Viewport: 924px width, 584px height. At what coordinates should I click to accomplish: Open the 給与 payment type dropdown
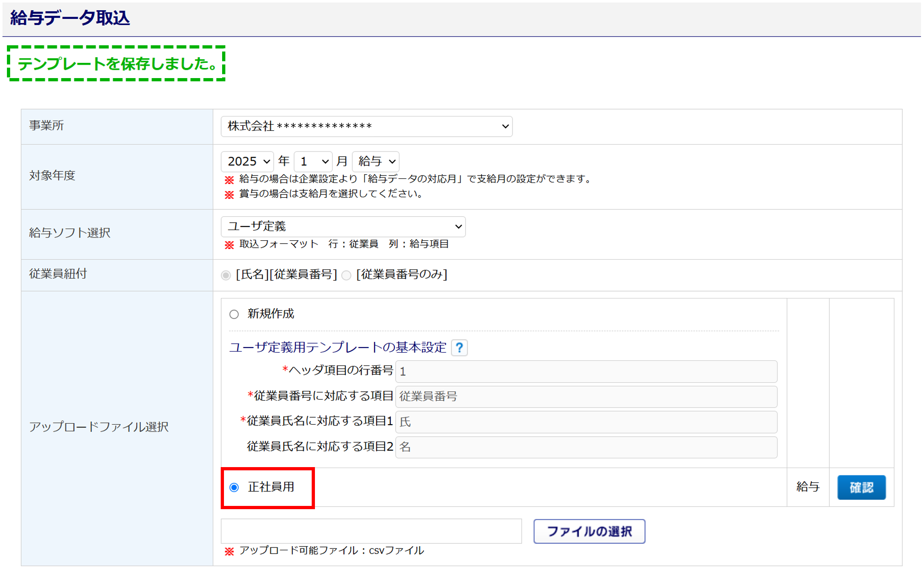pyautogui.click(x=375, y=162)
